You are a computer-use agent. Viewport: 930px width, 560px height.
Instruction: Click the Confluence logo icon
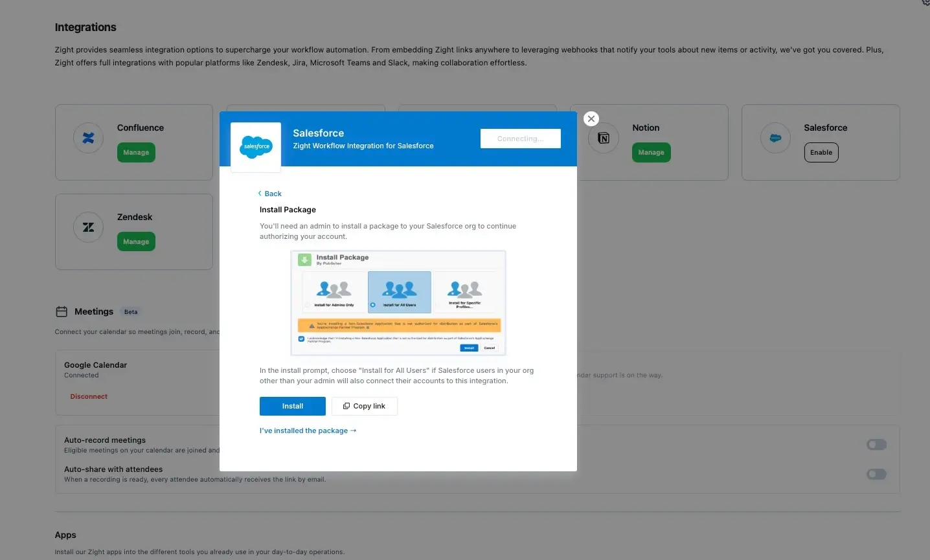coord(89,138)
